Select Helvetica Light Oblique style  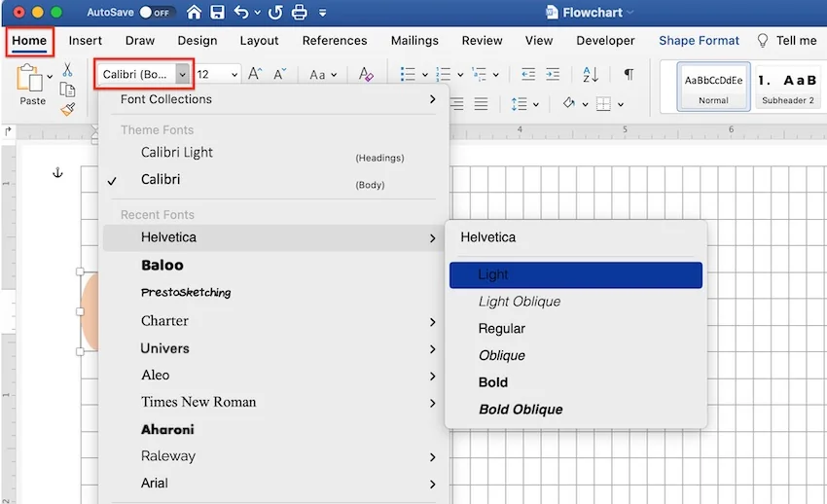point(575,302)
